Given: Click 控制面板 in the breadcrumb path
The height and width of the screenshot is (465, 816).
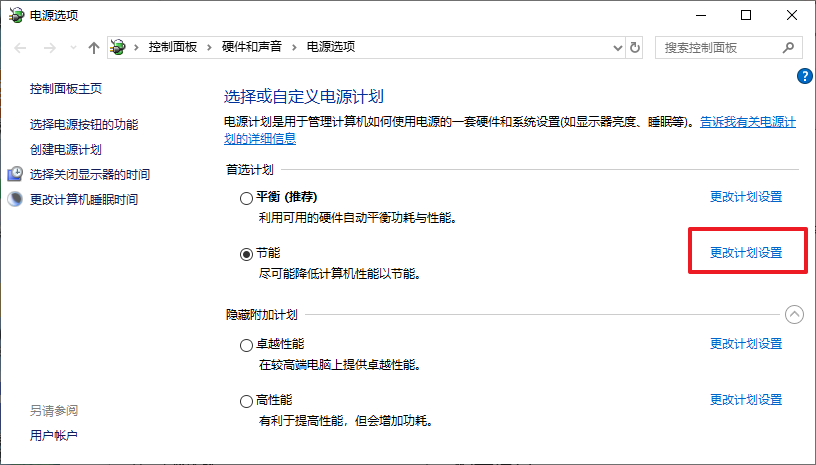Looking at the screenshot, I should [172, 47].
